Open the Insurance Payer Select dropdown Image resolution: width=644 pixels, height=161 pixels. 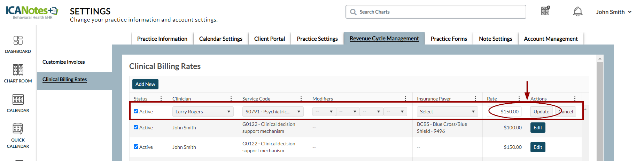click(x=447, y=112)
